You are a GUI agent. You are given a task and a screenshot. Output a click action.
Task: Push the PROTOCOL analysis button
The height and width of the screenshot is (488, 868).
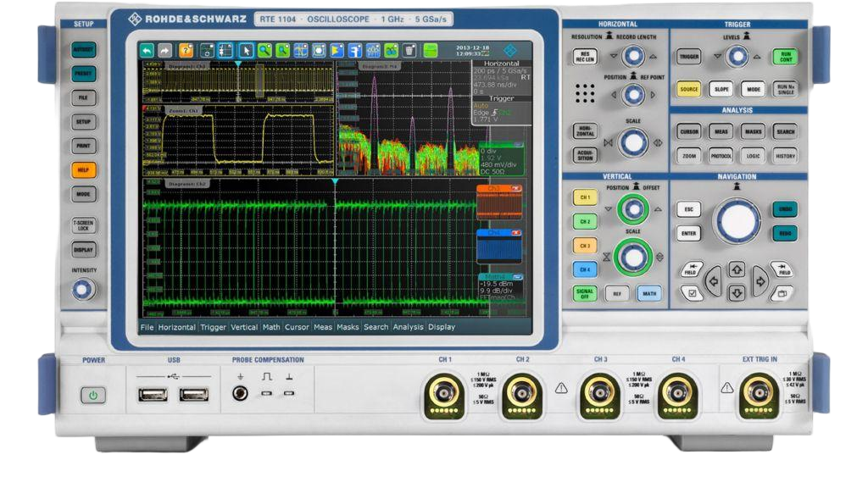(x=721, y=156)
